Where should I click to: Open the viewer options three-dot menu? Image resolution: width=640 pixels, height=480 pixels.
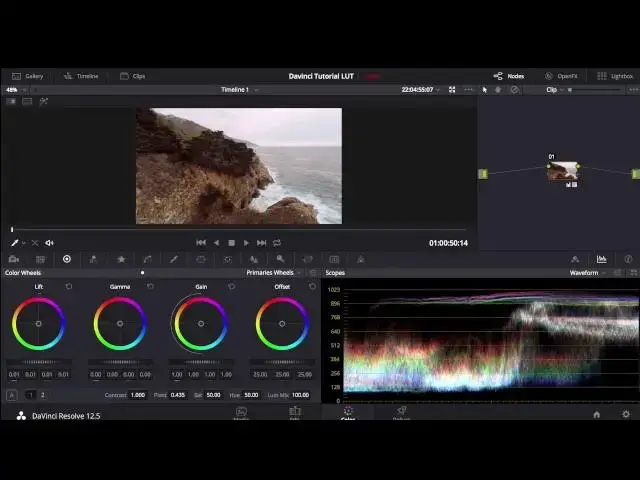tap(468, 90)
